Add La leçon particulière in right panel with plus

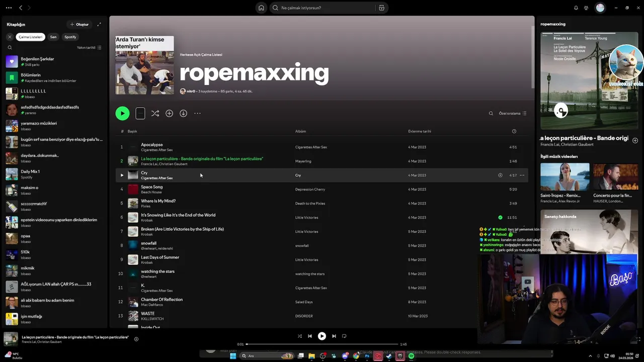click(635, 140)
